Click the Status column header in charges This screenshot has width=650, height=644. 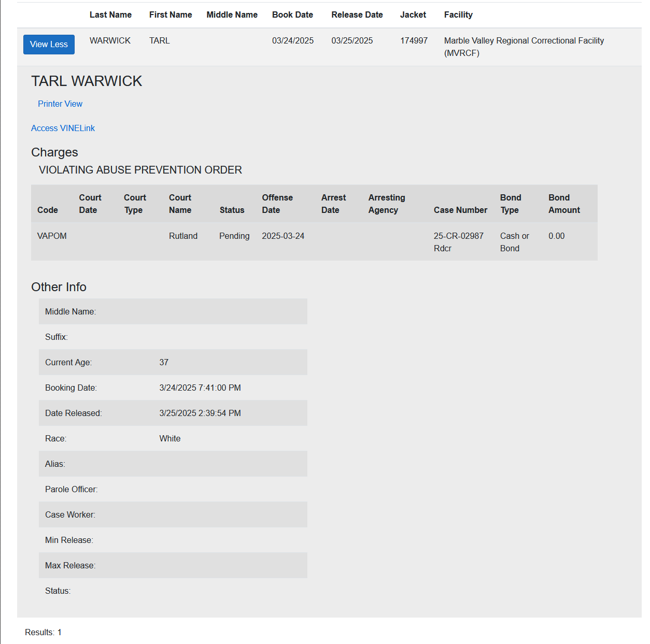232,210
